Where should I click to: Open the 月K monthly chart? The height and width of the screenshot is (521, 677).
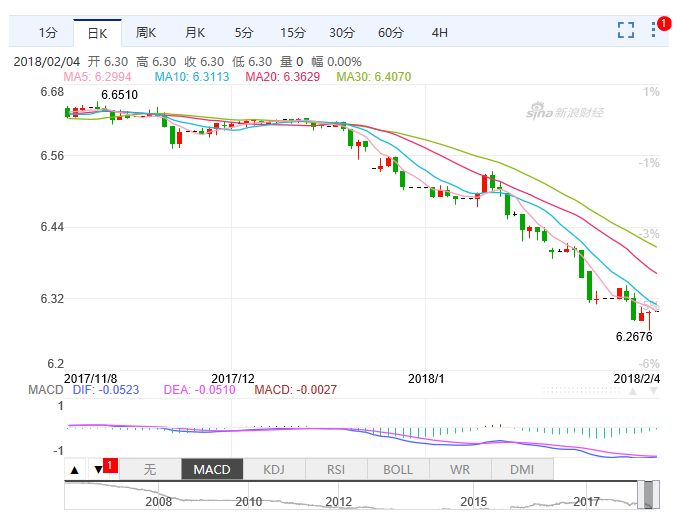pos(195,32)
